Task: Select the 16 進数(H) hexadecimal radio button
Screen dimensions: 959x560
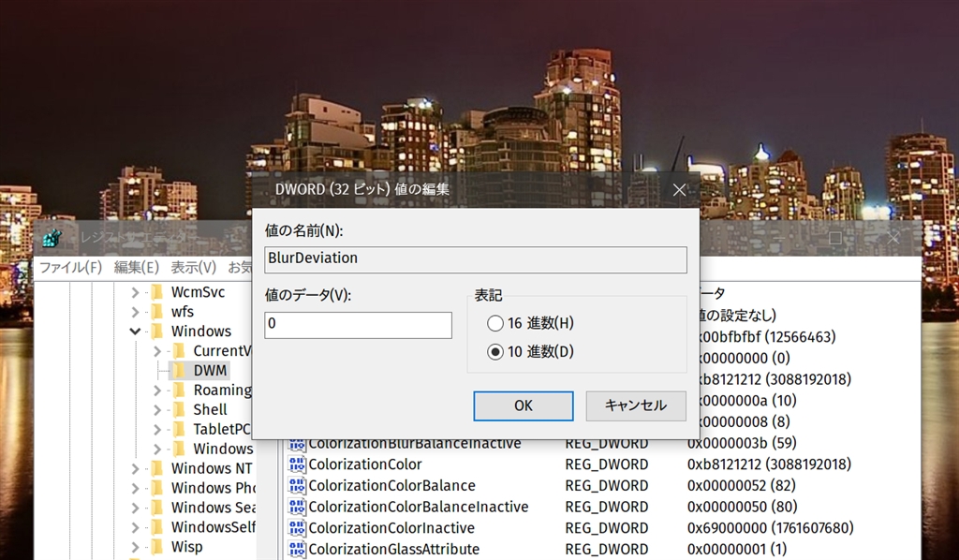Action: pyautogui.click(x=494, y=323)
